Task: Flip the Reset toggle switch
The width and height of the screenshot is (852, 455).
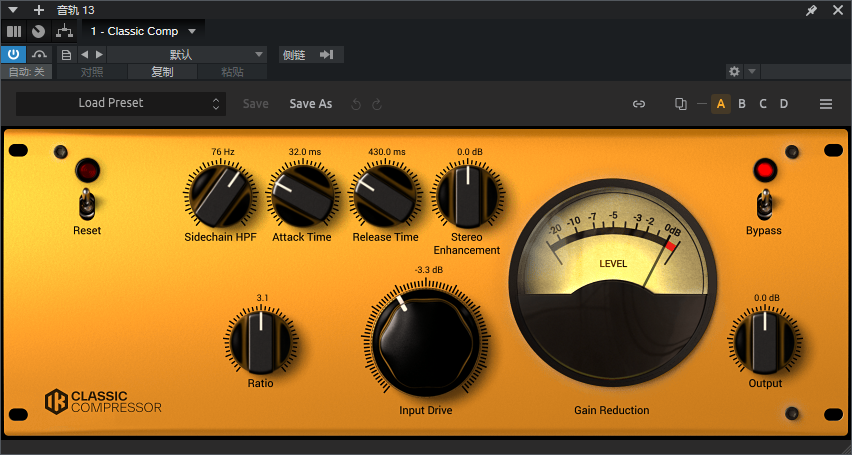Action: coord(87,204)
